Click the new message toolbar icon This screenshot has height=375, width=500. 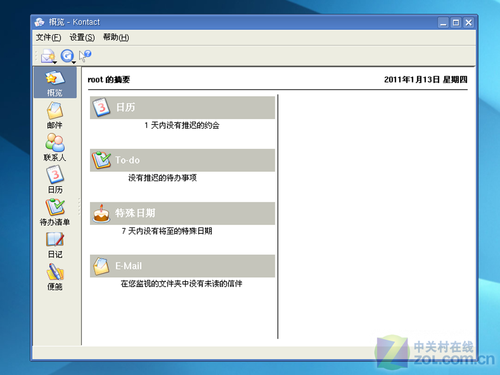click(47, 56)
